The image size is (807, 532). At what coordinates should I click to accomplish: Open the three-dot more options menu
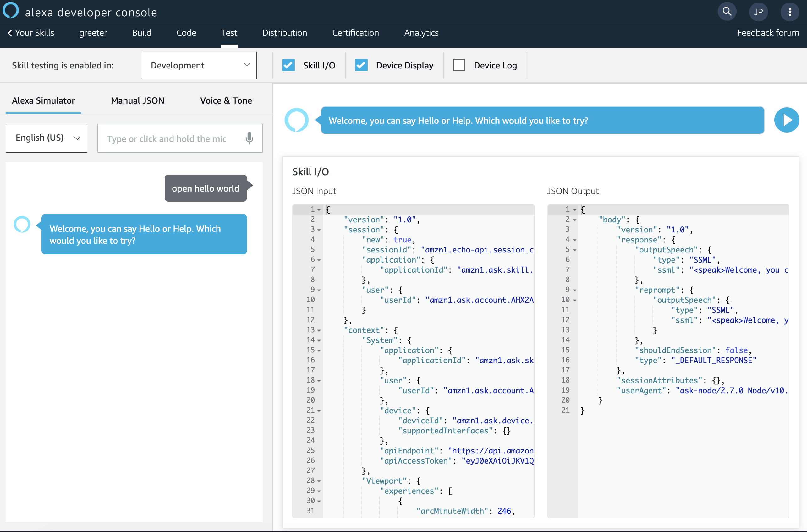790,12
